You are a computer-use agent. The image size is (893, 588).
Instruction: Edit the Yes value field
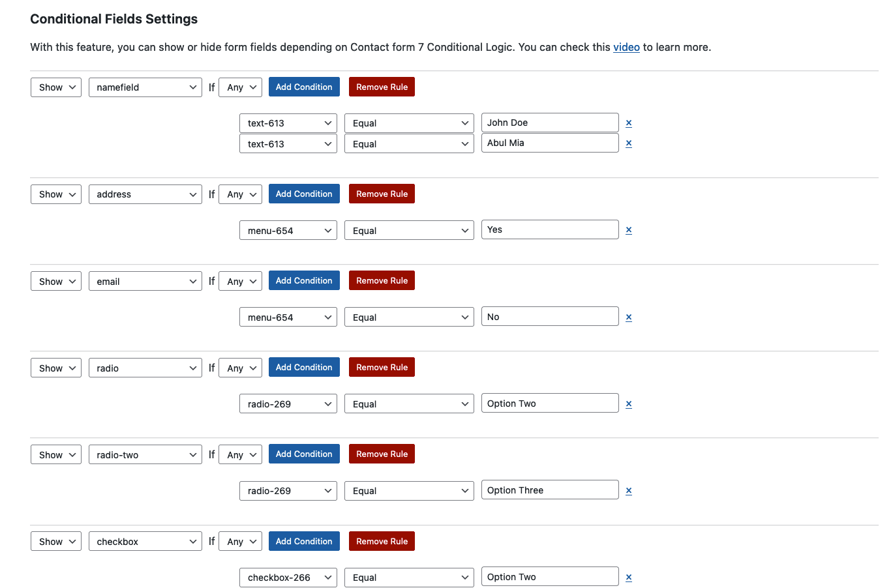550,229
